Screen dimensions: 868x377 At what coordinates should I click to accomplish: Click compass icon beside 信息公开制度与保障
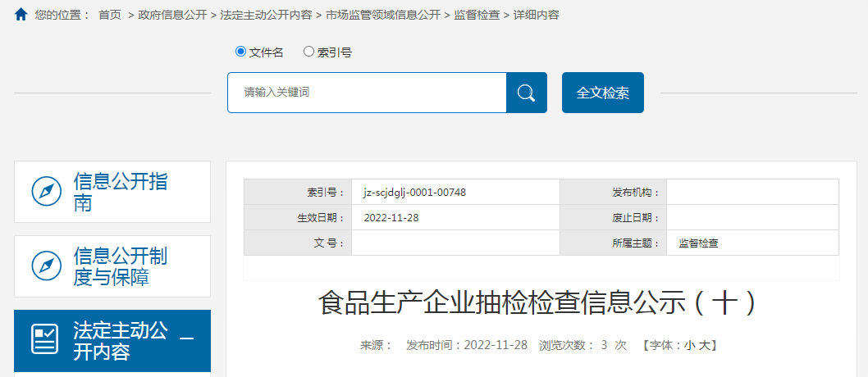click(47, 266)
